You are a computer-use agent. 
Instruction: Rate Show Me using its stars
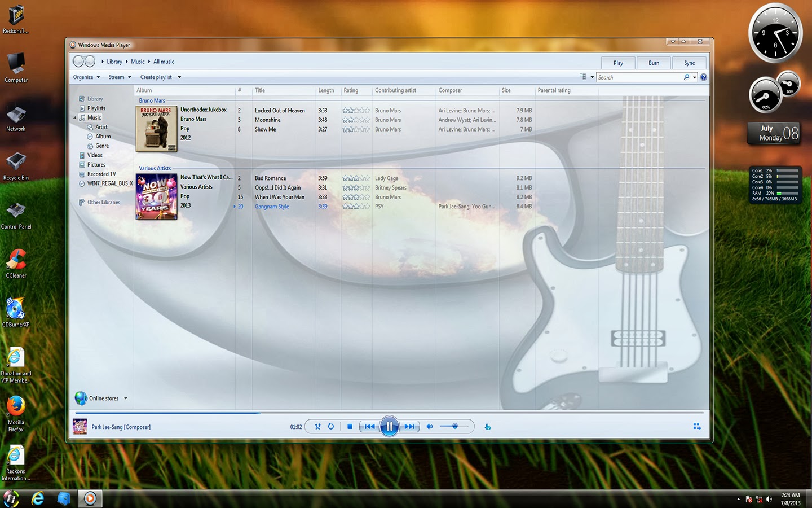[356, 129]
